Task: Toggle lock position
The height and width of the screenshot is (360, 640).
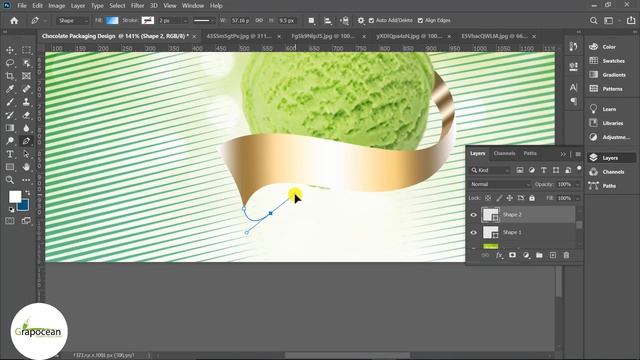Action: [x=510, y=198]
